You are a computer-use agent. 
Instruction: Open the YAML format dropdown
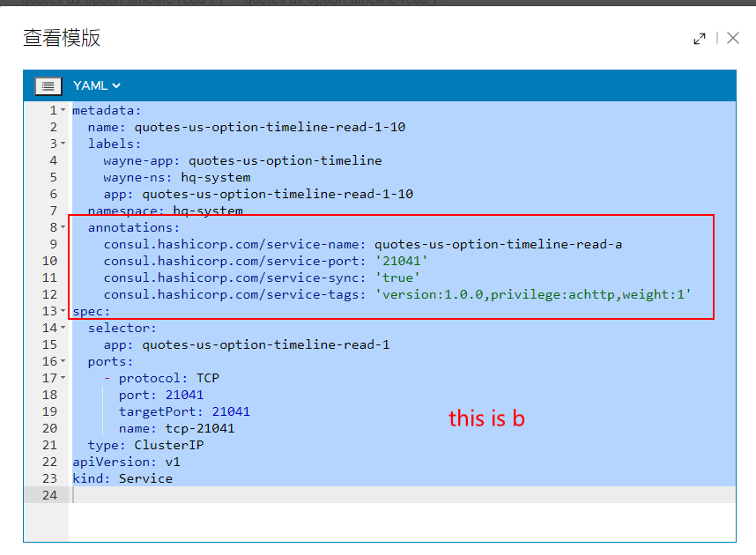point(96,85)
